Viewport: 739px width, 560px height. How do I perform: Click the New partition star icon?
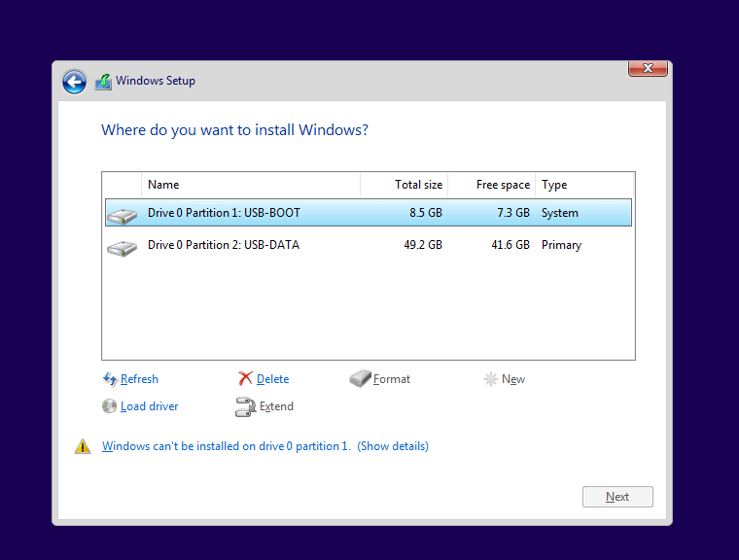click(x=491, y=379)
